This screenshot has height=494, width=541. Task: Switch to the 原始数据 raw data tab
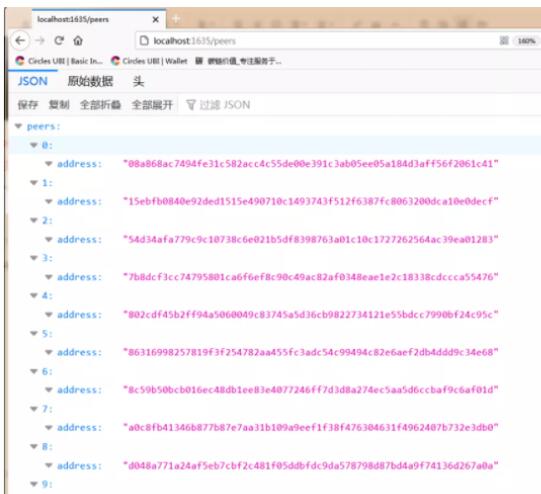[90, 81]
